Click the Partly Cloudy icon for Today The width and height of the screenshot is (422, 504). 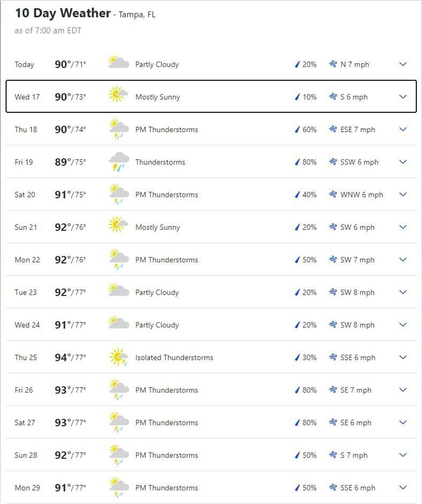click(x=118, y=63)
